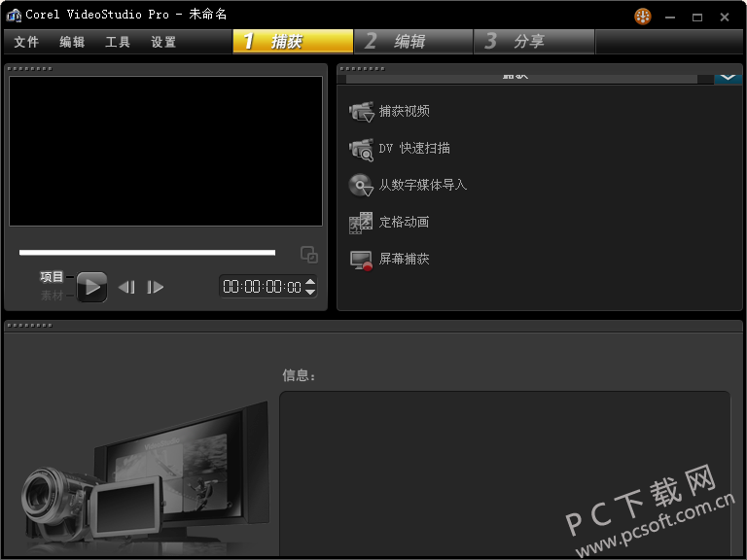
Task: Select the 定格动画 text option
Action: [404, 222]
